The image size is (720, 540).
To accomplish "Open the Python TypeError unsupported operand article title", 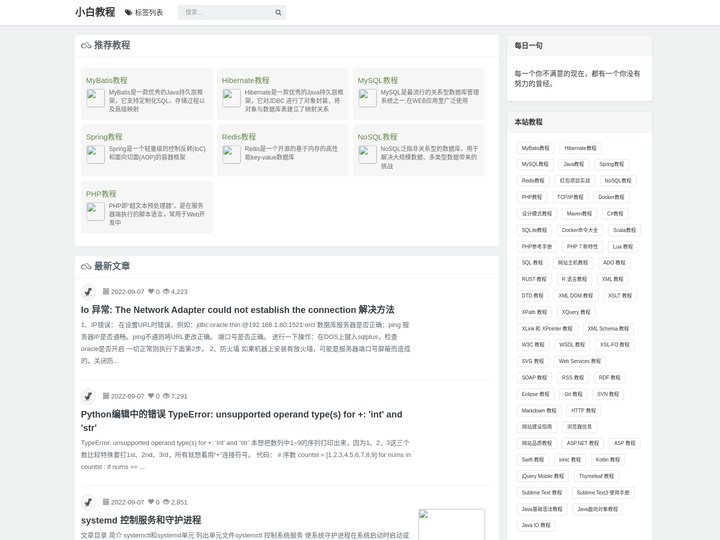I will click(242, 421).
